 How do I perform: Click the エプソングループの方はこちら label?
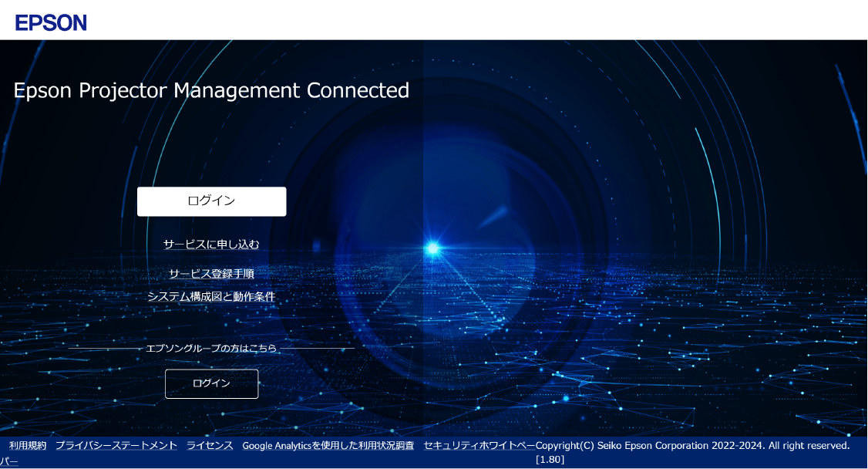pos(211,349)
